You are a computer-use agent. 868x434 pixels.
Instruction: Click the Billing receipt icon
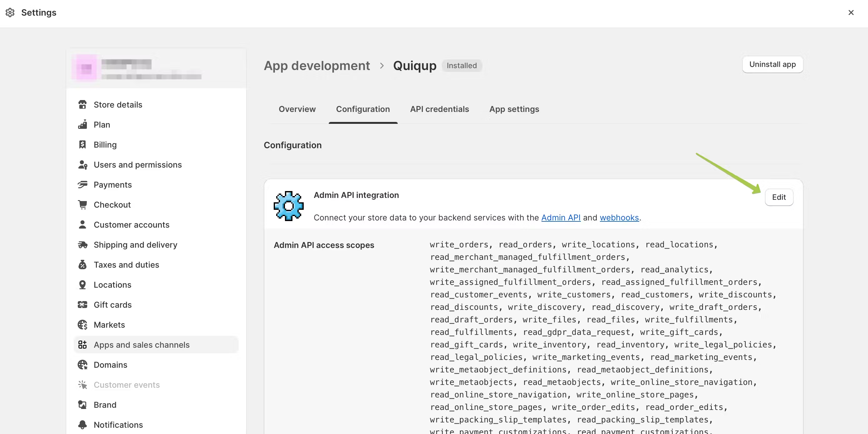[82, 145]
